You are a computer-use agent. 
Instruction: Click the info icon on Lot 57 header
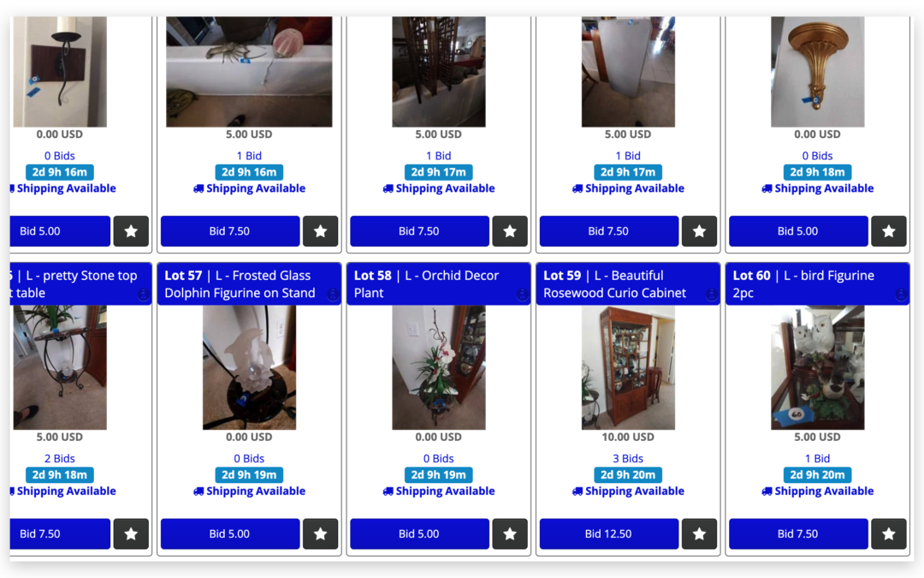(x=332, y=294)
